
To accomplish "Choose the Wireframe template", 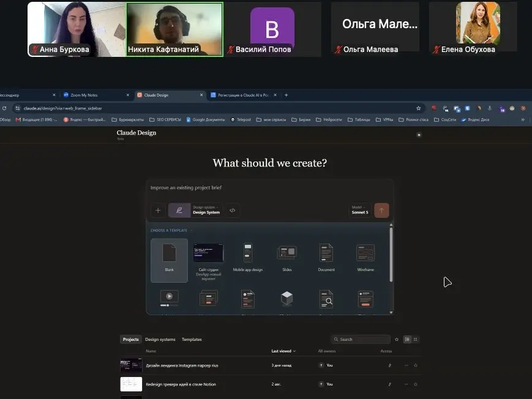I will 365,258.
